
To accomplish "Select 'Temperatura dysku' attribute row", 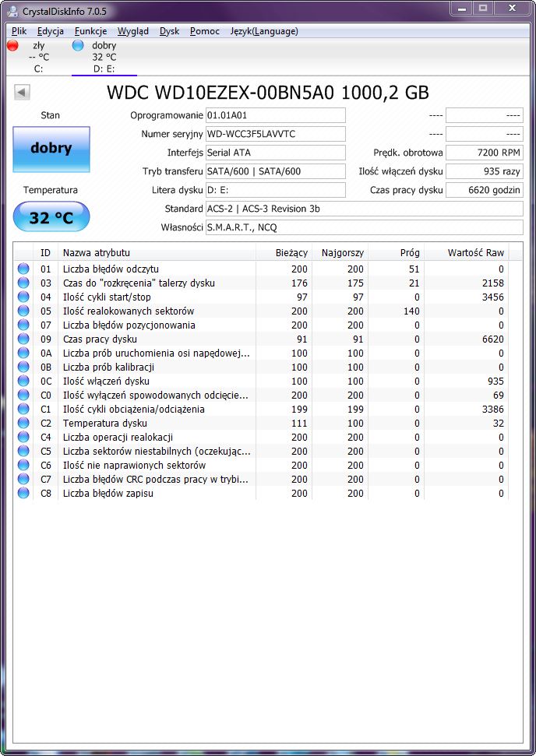I will coord(261,423).
